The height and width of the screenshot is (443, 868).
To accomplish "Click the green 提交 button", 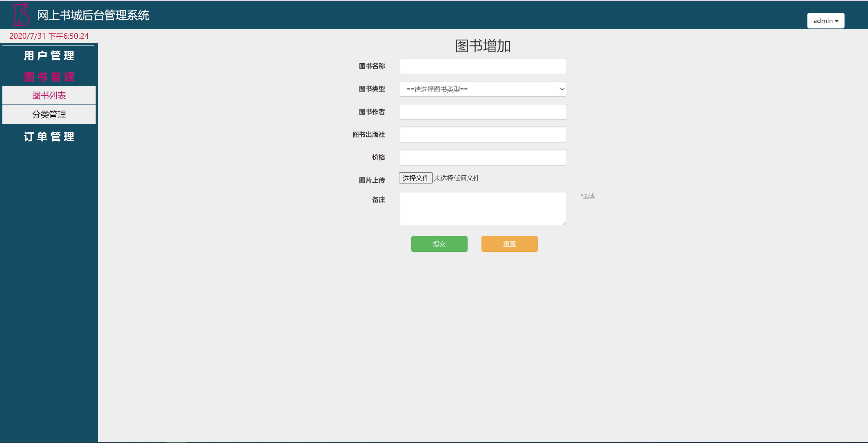I will tap(439, 244).
